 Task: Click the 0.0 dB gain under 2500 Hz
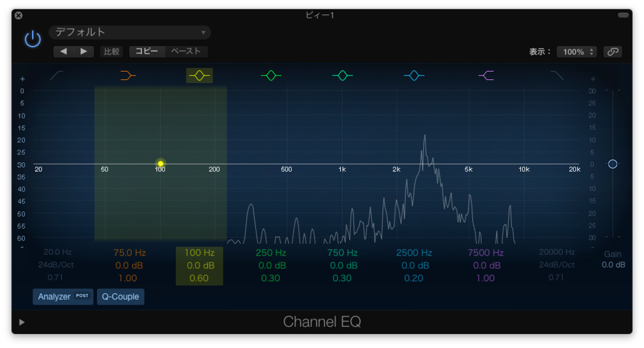[x=414, y=266]
